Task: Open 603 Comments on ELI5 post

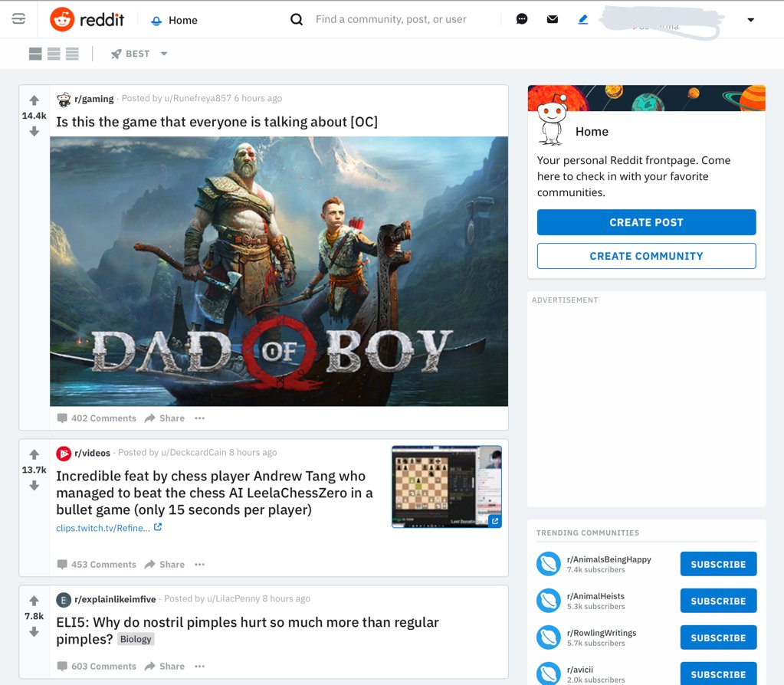Action: pyautogui.click(x=97, y=666)
